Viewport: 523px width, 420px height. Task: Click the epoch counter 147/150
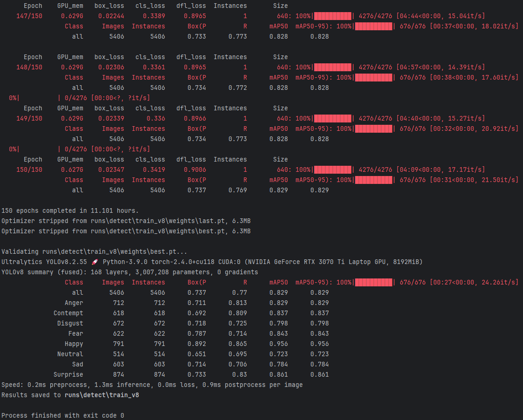[29, 16]
